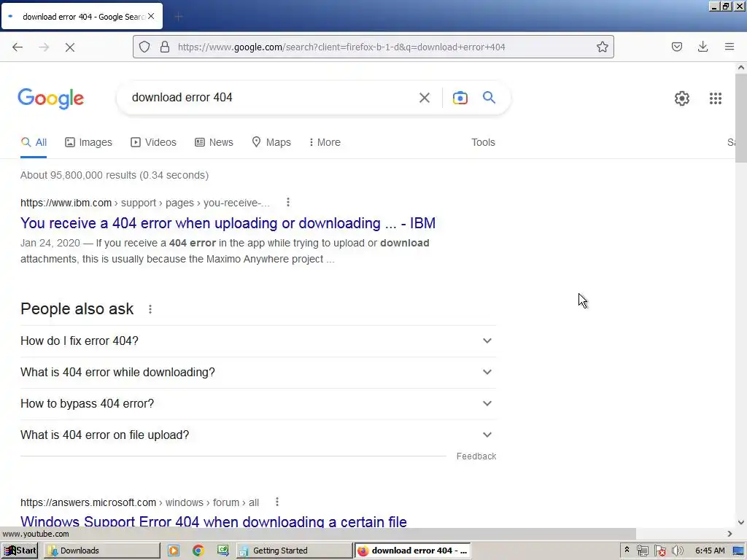Open the network tray icon
This screenshot has width=747, height=560.
click(x=642, y=551)
